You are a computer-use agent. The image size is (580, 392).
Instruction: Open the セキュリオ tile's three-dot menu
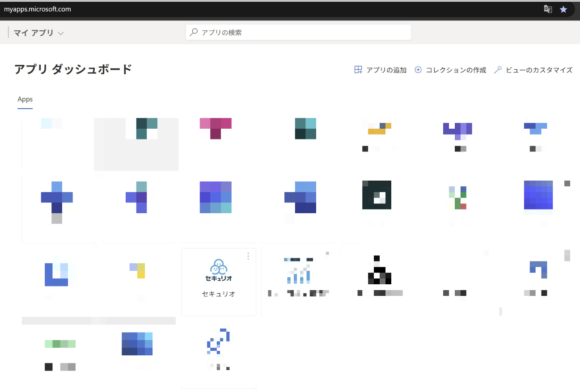click(248, 256)
